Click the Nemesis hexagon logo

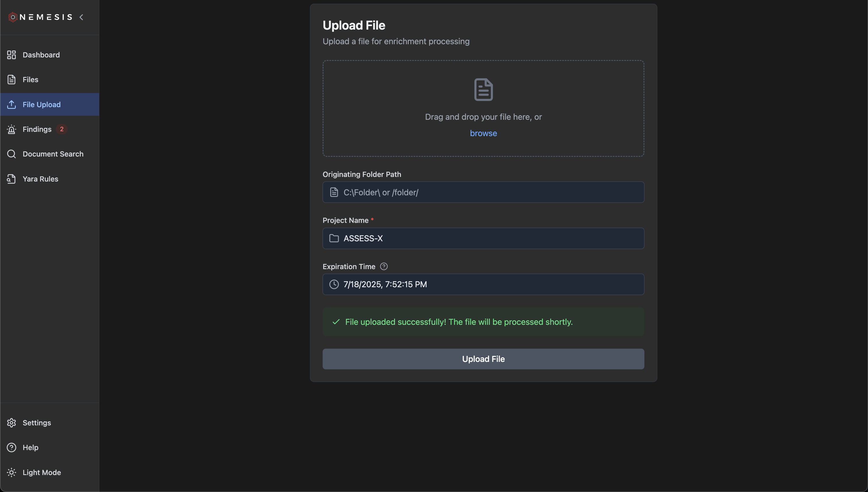[x=13, y=17]
